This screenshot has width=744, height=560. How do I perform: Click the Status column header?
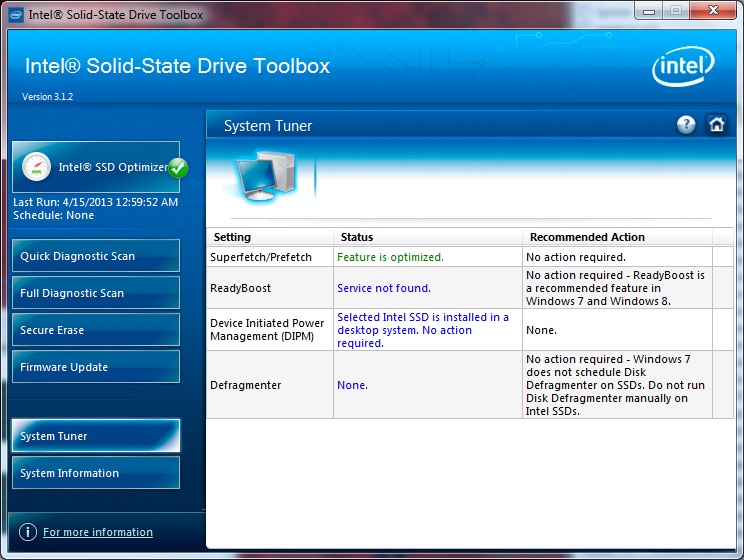(357, 237)
